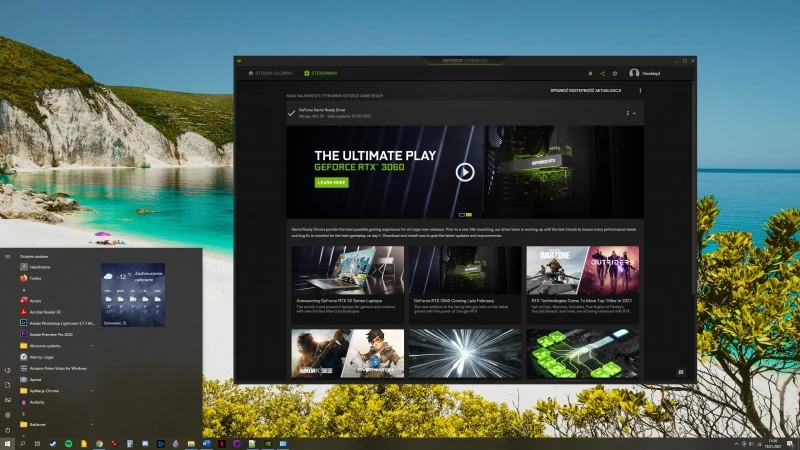The width and height of the screenshot is (800, 450).
Task: Click the Learn More button on RTX 3060 banner
Action: [x=332, y=182]
